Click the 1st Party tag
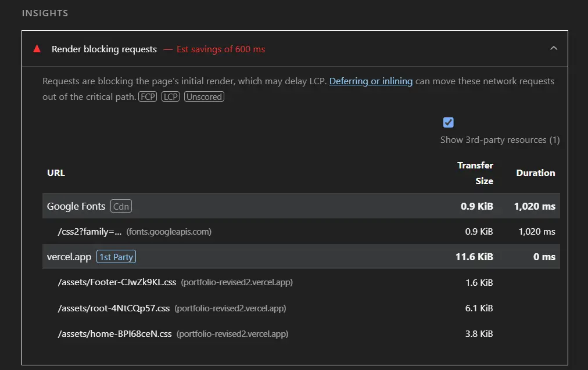Image resolution: width=588 pixels, height=370 pixels. (x=116, y=257)
